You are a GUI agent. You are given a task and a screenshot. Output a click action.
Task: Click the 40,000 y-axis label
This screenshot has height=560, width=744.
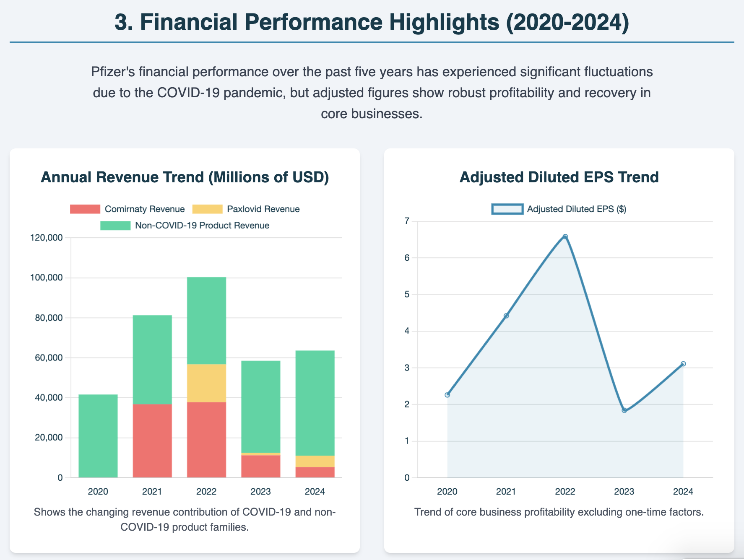[49, 397]
